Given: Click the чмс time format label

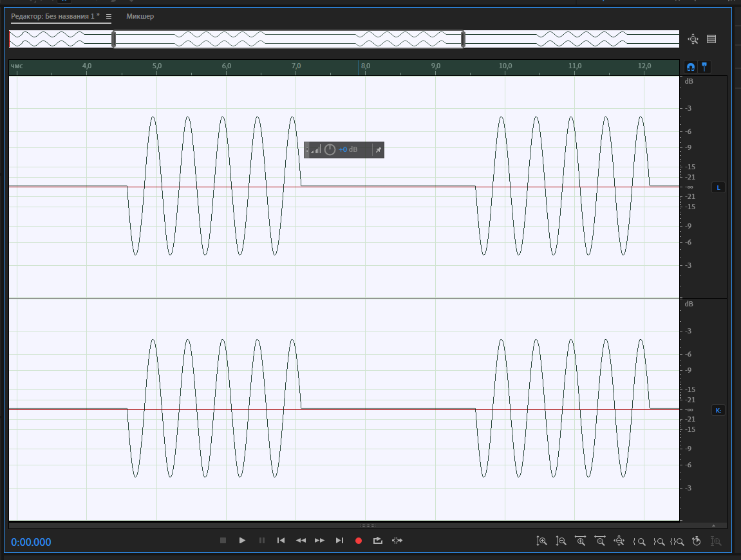Looking at the screenshot, I should click(x=17, y=66).
